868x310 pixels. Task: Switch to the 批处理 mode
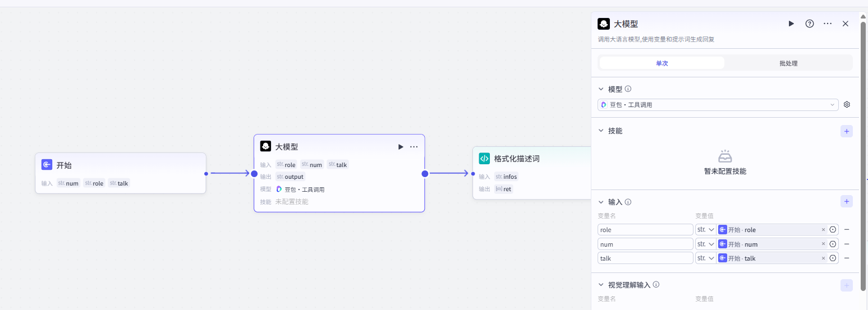788,63
